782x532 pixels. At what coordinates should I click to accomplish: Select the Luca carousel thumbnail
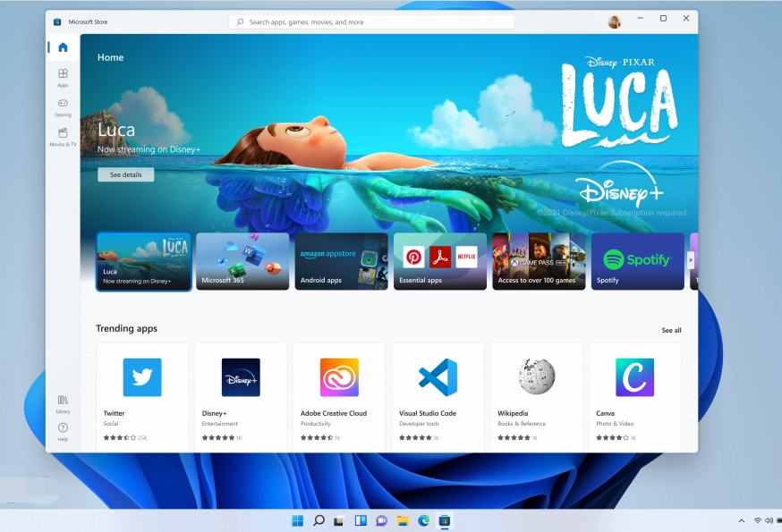(144, 261)
